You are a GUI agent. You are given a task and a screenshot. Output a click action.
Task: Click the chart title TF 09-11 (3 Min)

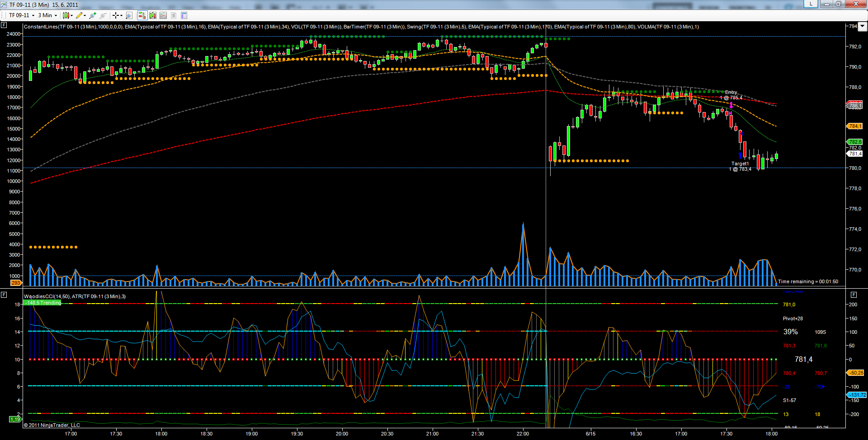(29, 5)
